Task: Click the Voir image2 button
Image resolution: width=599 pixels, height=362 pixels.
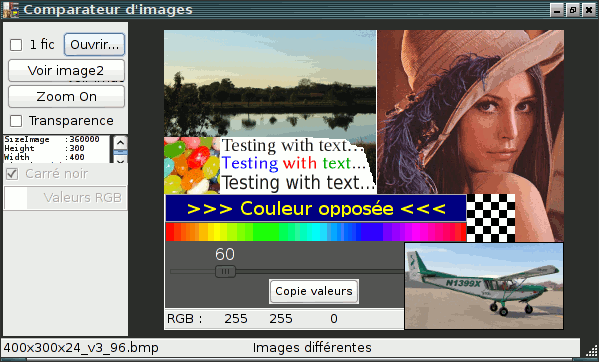Action: (x=66, y=71)
